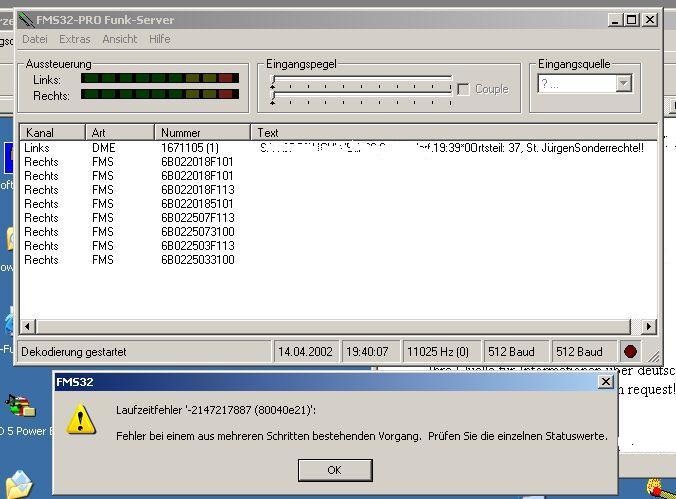Maximize the FMS32-PRO Funk-Server window
676x499 pixels.
tap(631, 19)
